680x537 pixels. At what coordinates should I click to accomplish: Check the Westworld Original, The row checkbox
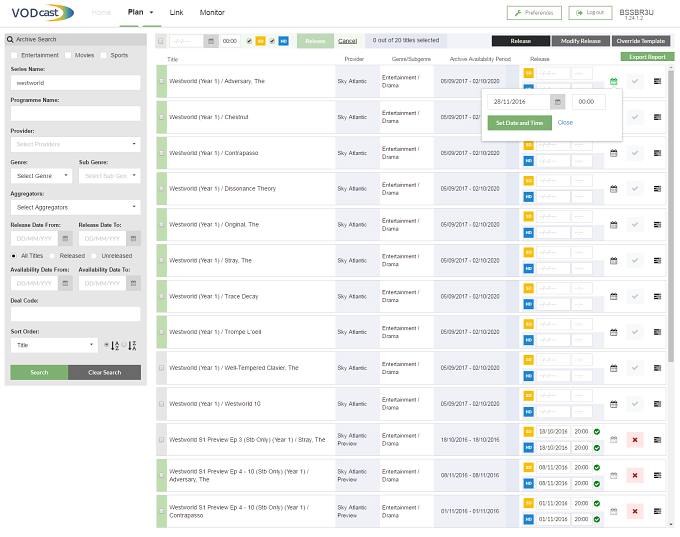[161, 225]
